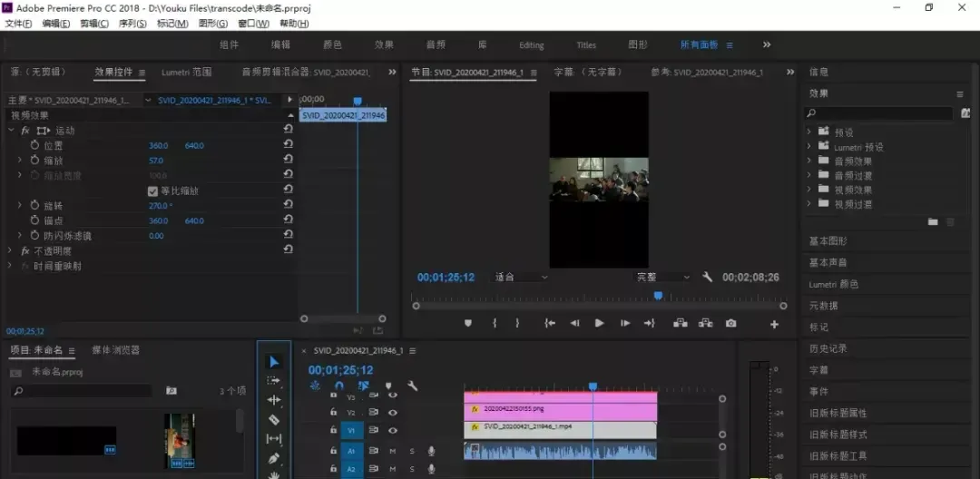The height and width of the screenshot is (479, 980).
Task: Show more workspaces overflow arrows
Action: coord(767,45)
